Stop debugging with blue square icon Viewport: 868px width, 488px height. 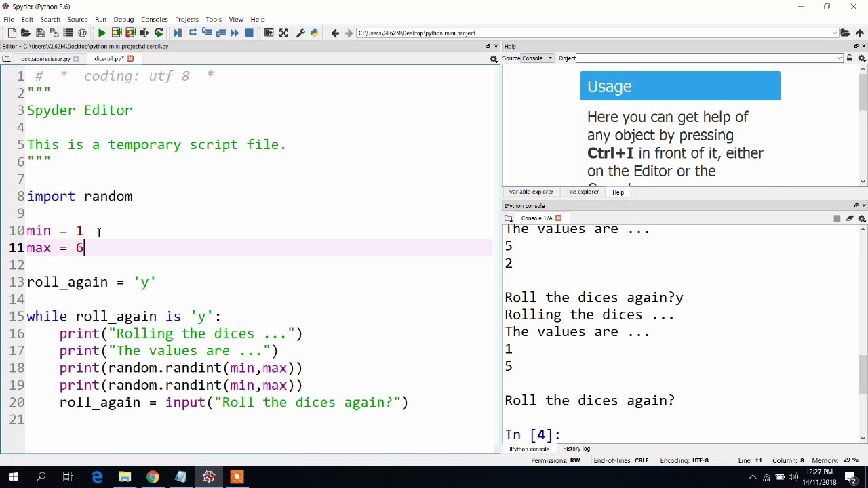[x=249, y=33]
